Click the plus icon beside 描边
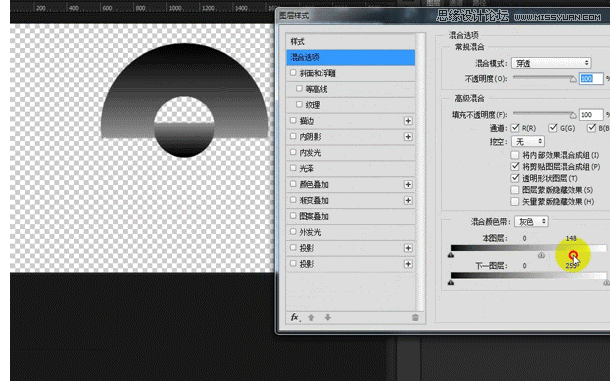This screenshot has width=611, height=383. point(408,121)
